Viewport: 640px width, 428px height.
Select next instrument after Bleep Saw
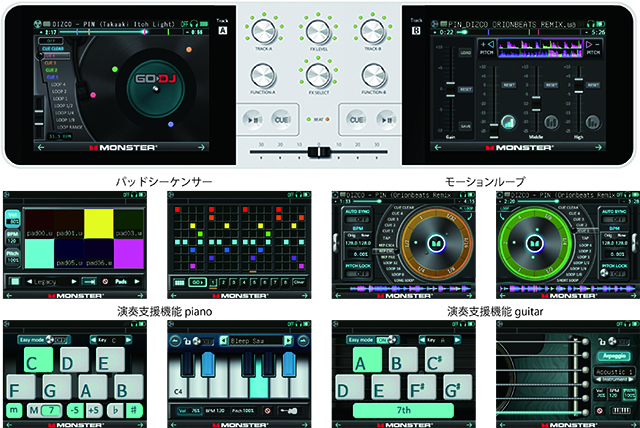pyautogui.click(x=288, y=341)
